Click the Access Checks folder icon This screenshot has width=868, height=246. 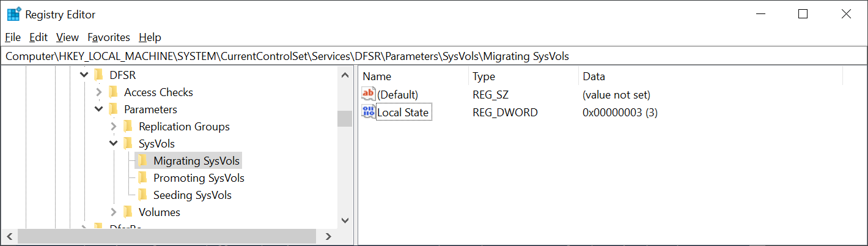click(x=113, y=92)
